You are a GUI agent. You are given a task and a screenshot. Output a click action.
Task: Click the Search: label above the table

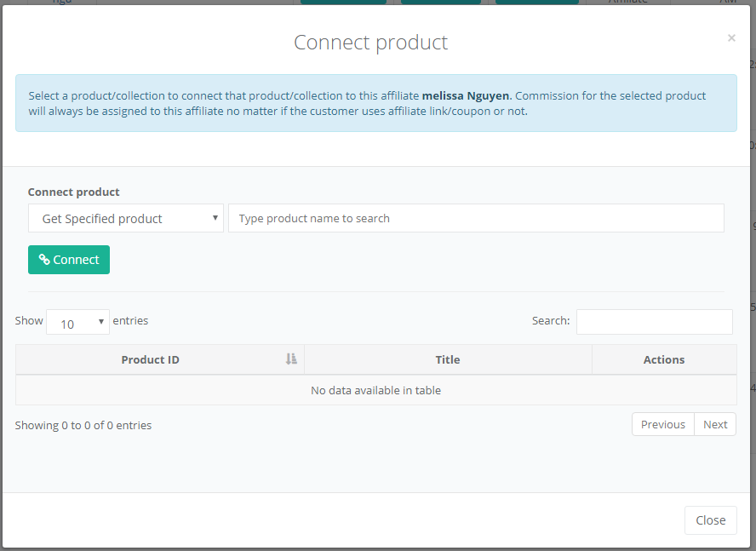coord(551,321)
